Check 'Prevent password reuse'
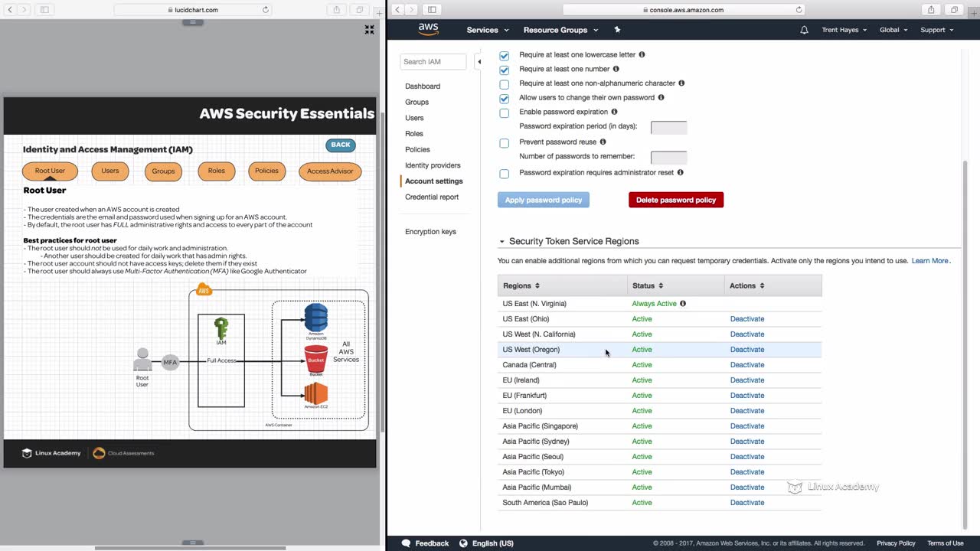The width and height of the screenshot is (980, 551). tap(504, 143)
